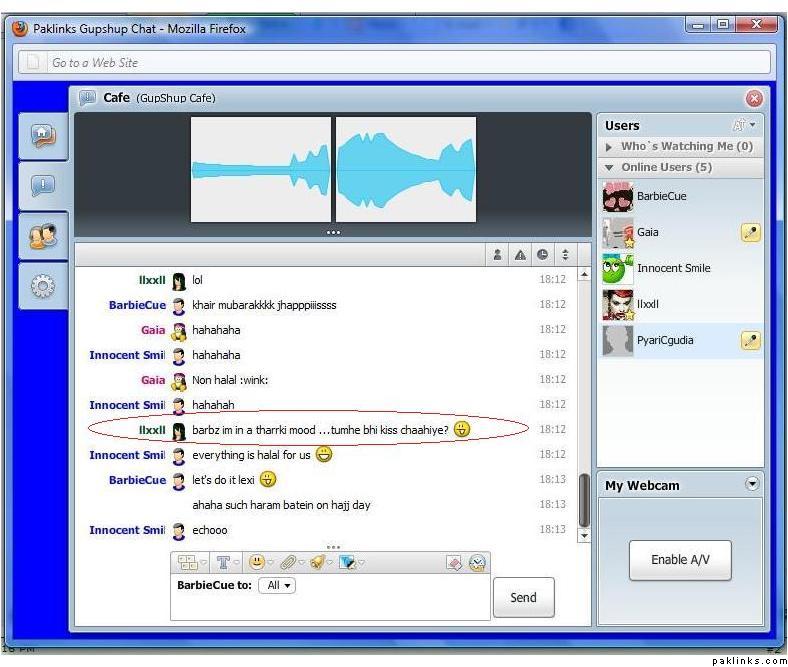Open the text font formatting tool
The width and height of the screenshot is (788, 667).
coord(224,563)
